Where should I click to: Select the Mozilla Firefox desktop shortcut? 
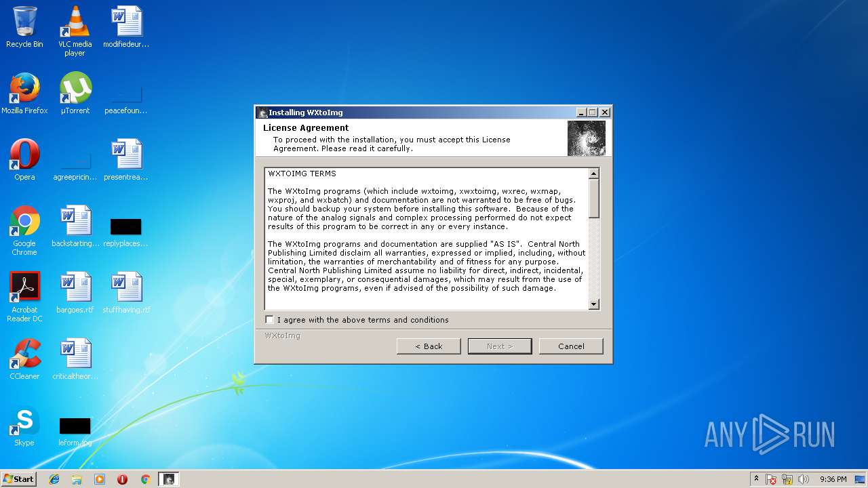24,94
